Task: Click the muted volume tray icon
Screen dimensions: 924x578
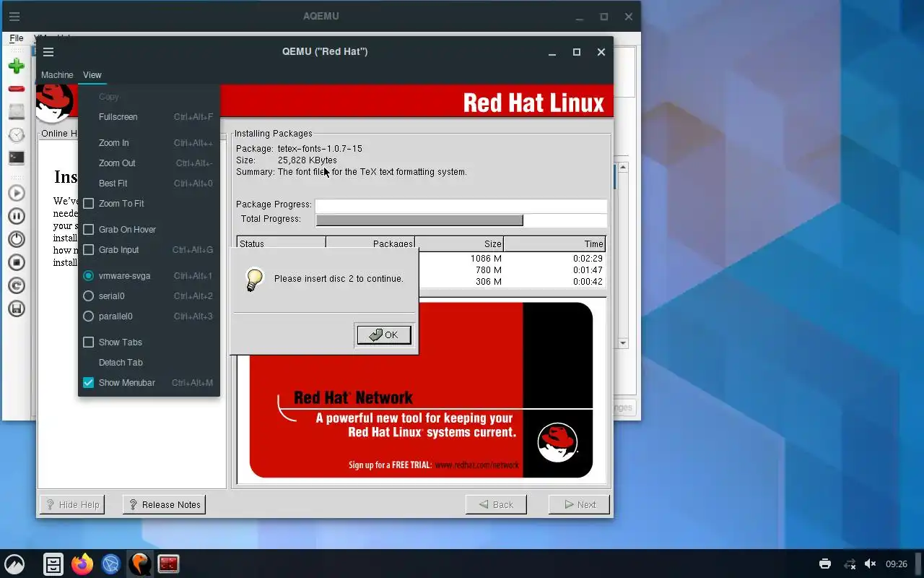Action: (x=871, y=564)
